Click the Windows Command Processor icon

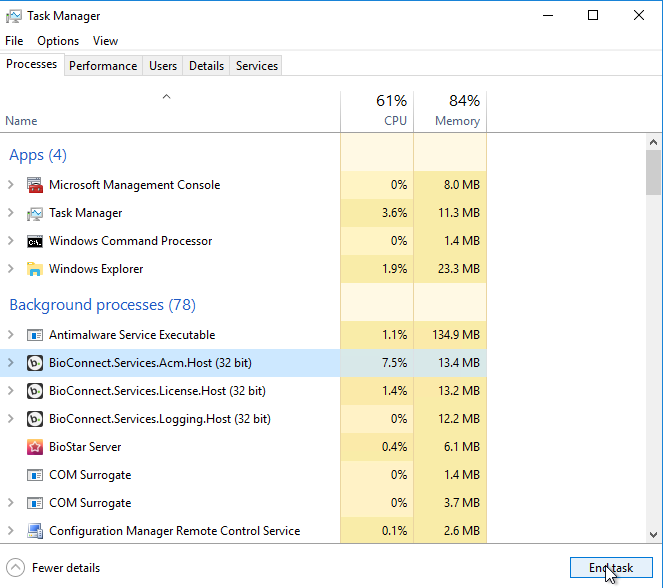coord(35,241)
